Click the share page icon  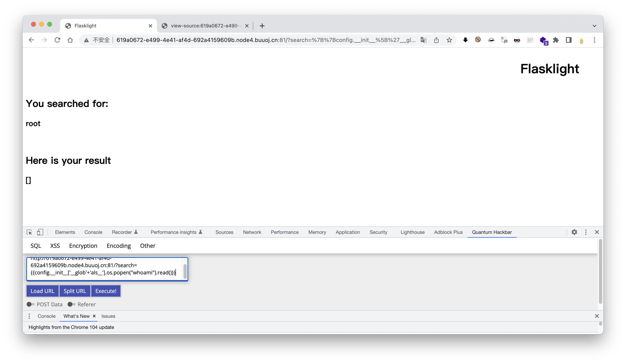(x=436, y=40)
